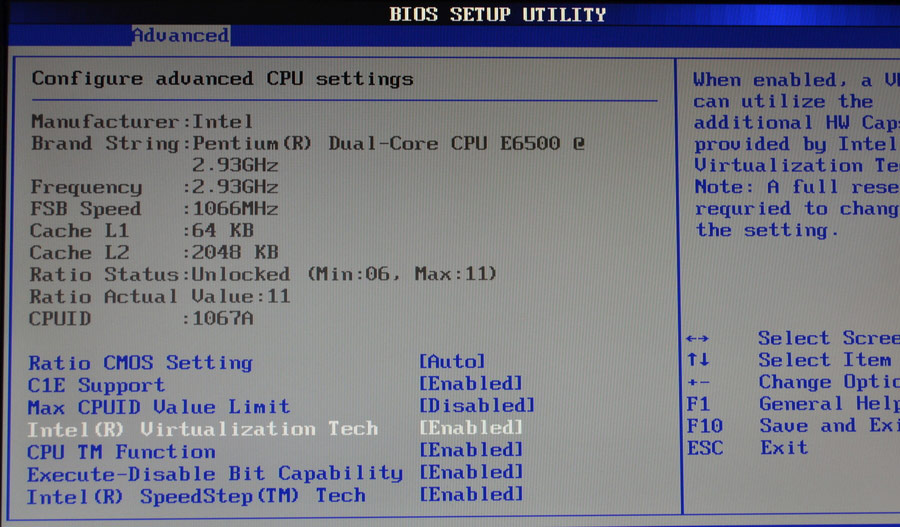Toggle Execute-Disable Bit [Enabled] value
This screenshot has height=527, width=900.
pos(471,472)
